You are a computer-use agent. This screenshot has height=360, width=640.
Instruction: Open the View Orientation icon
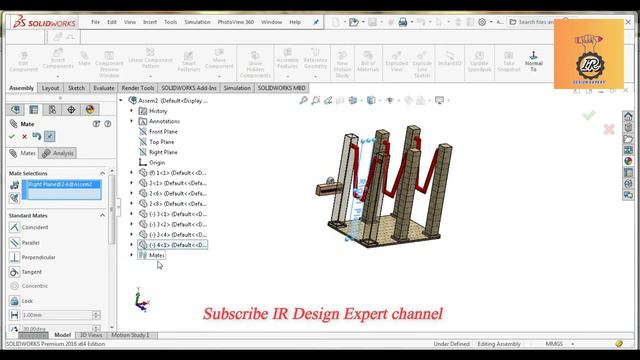[353, 100]
